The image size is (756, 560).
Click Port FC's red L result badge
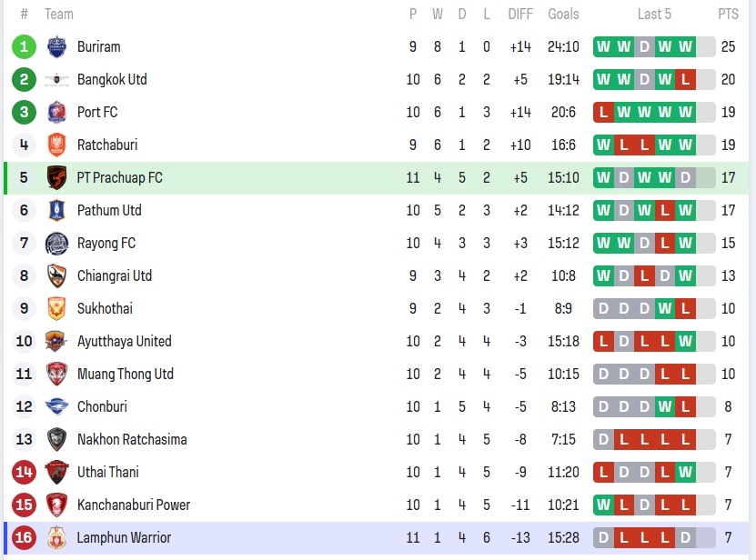603,112
